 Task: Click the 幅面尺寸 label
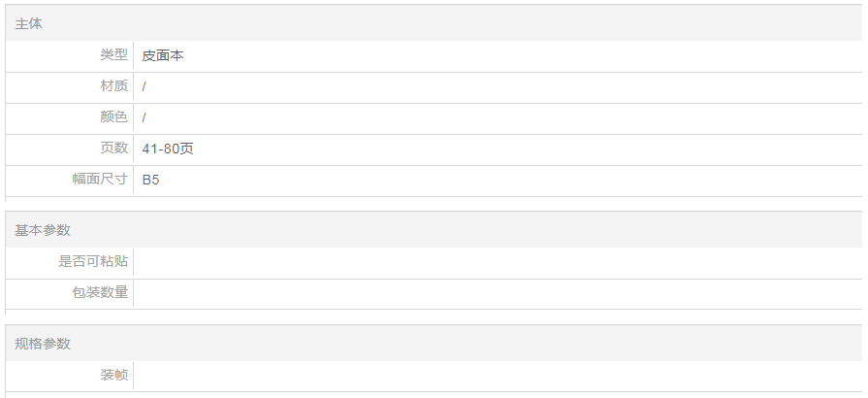pos(100,180)
